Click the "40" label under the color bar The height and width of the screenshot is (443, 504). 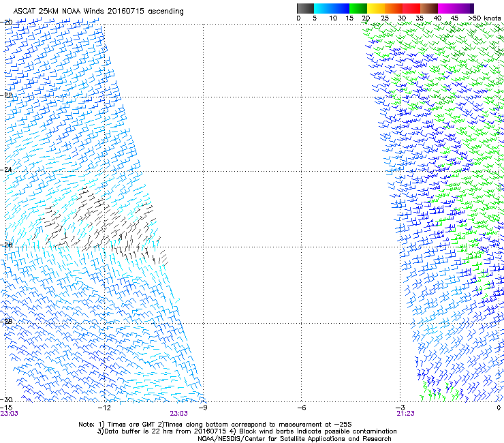(x=437, y=18)
